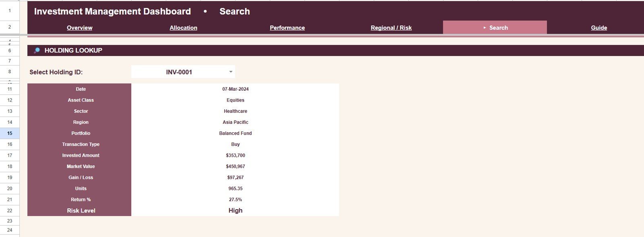Click the $353,700 invested amount value
644x237 pixels.
click(x=235, y=156)
